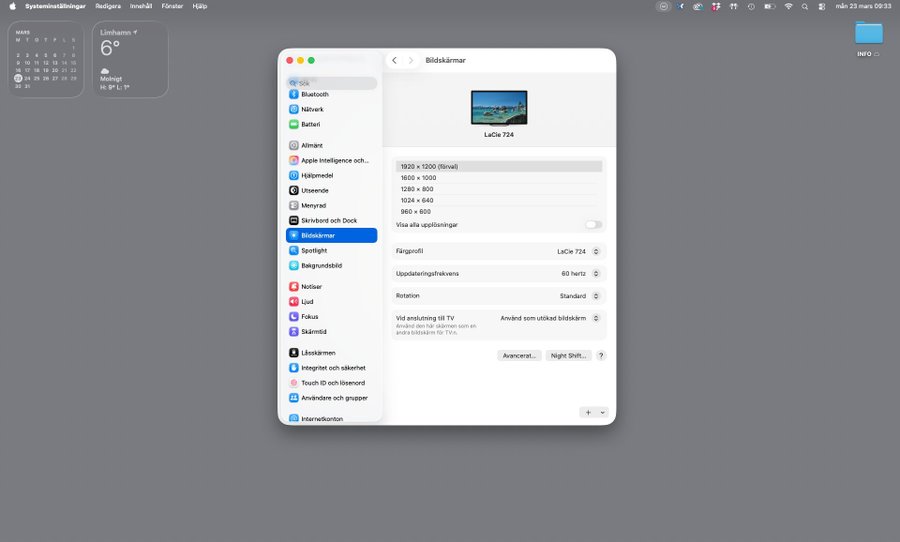Open Batteri settings pane

310,124
